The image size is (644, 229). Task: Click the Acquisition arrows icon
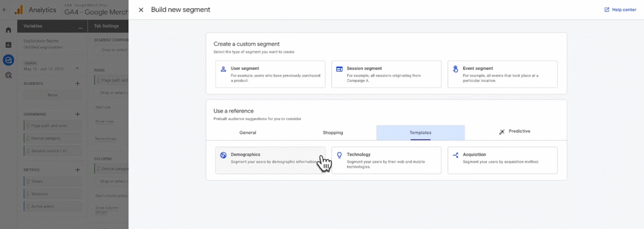coord(455,155)
